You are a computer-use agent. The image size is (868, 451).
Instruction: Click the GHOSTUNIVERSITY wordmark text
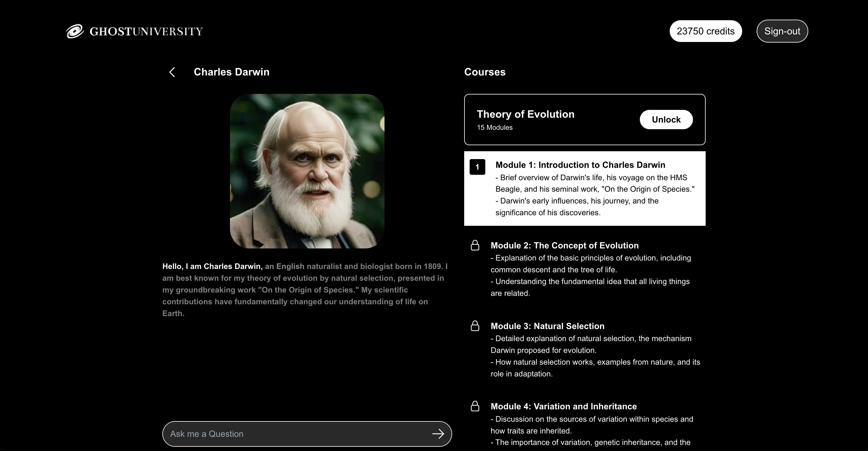pos(146,31)
